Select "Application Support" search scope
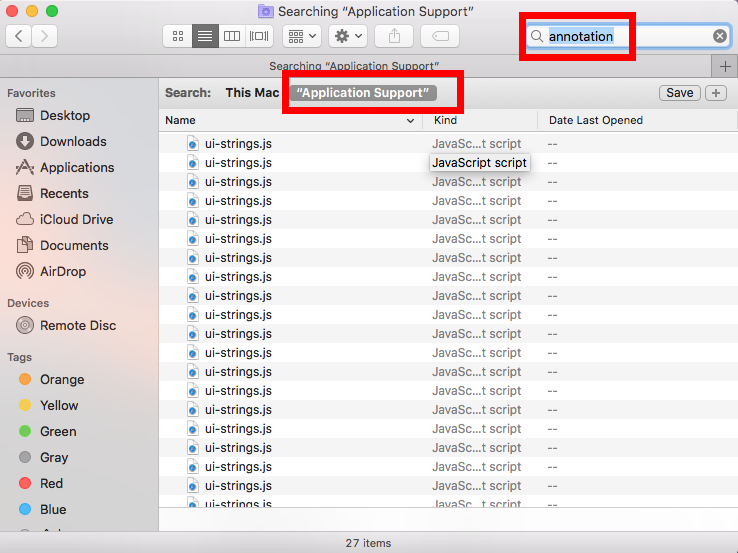Image resolution: width=738 pixels, height=553 pixels. [x=363, y=93]
